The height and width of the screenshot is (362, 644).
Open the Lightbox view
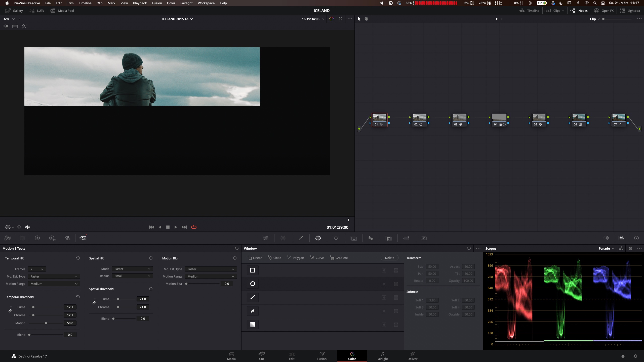[x=630, y=11]
